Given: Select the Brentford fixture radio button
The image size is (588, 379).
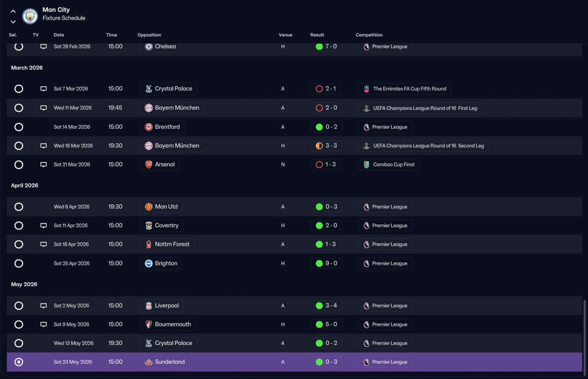Looking at the screenshot, I should [x=19, y=127].
